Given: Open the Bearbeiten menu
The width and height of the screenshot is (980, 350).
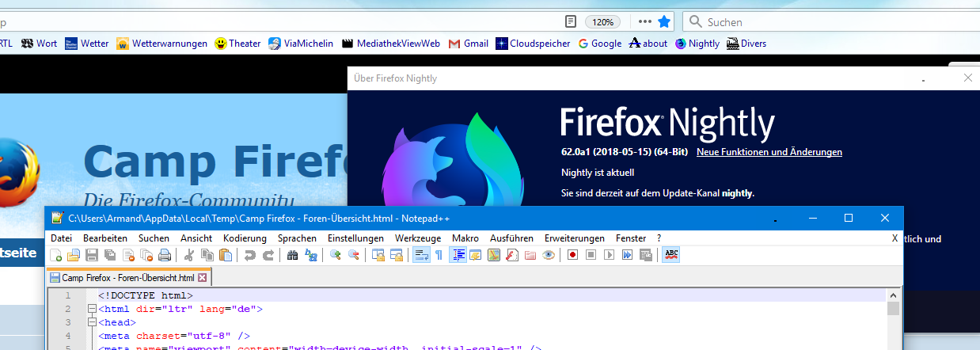Looking at the screenshot, I should 105,238.
